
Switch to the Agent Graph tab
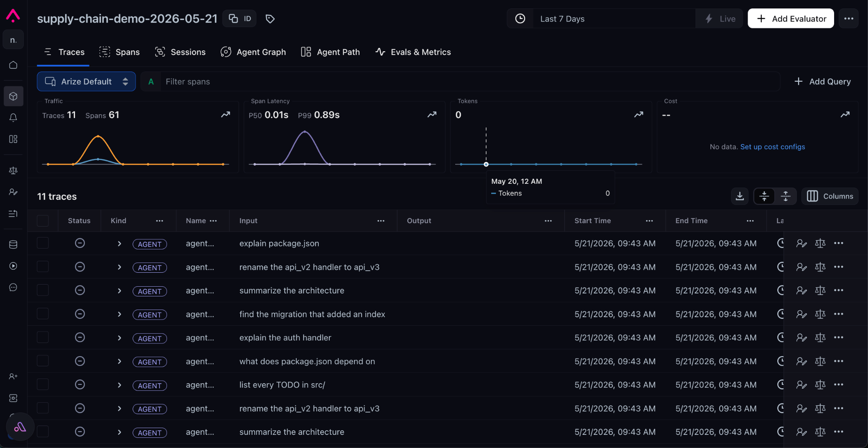coord(253,52)
